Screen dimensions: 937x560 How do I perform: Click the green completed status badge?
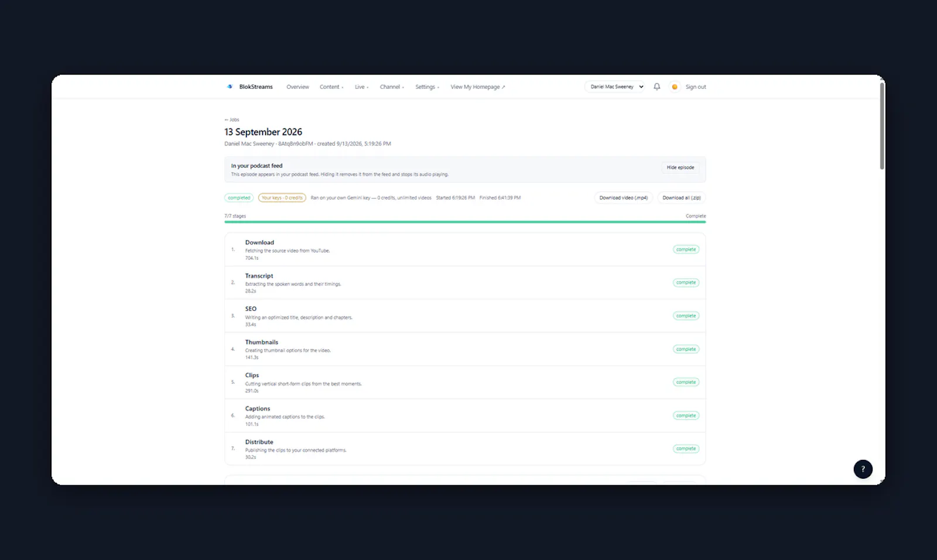(239, 198)
